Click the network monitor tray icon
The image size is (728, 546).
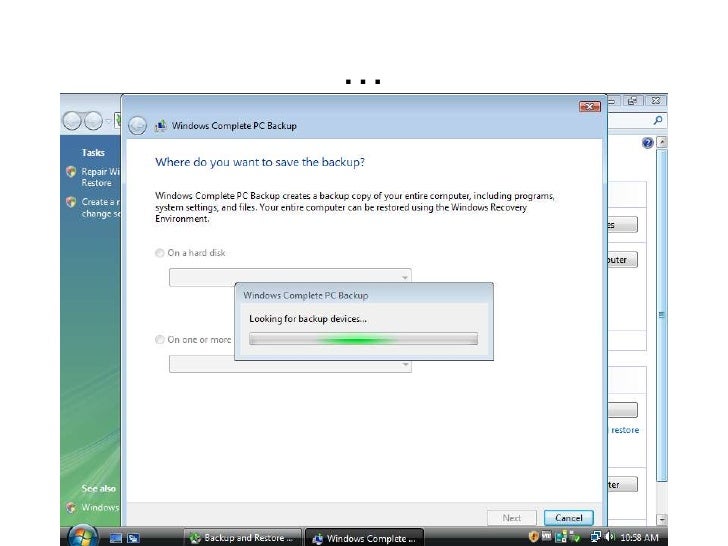coord(561,537)
